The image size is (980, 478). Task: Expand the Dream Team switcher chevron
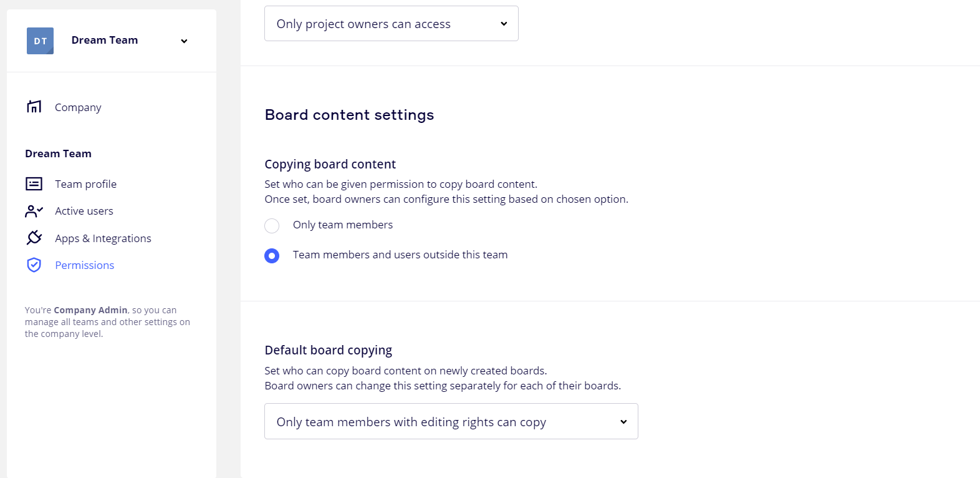pyautogui.click(x=184, y=41)
